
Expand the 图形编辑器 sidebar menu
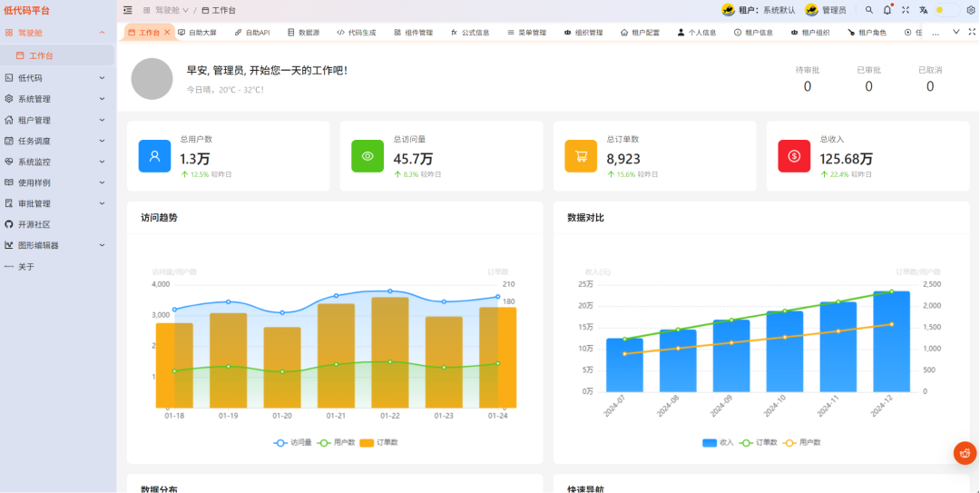pyautogui.click(x=57, y=245)
